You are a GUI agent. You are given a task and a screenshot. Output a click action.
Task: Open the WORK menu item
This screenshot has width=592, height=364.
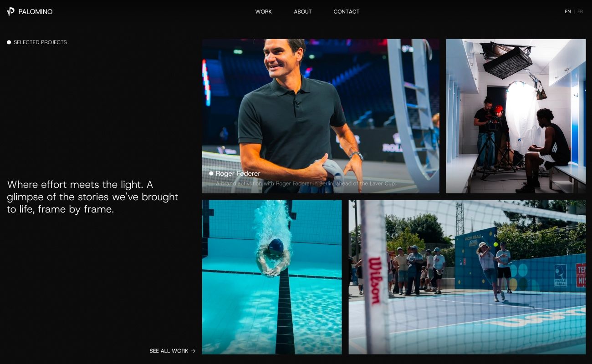(263, 12)
